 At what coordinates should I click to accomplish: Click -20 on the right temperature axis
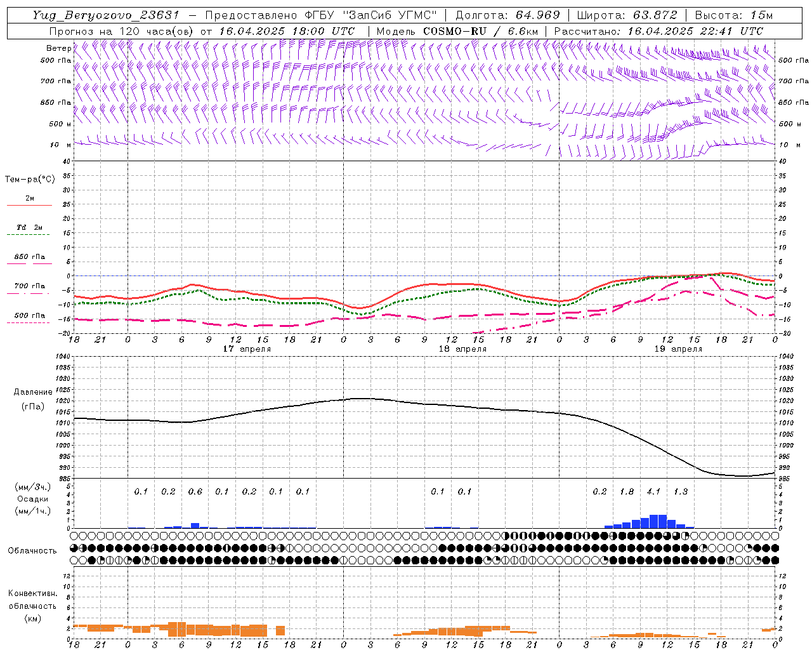point(784,333)
